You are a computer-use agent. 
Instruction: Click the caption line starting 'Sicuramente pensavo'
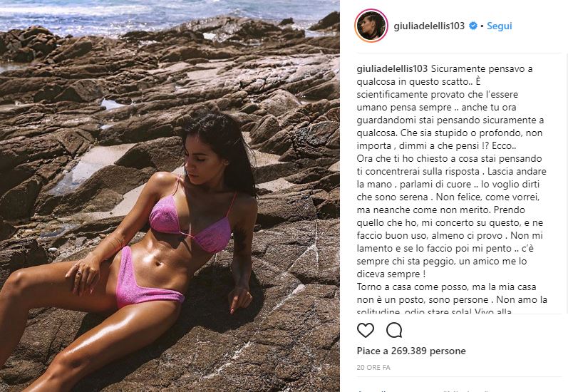pos(482,68)
